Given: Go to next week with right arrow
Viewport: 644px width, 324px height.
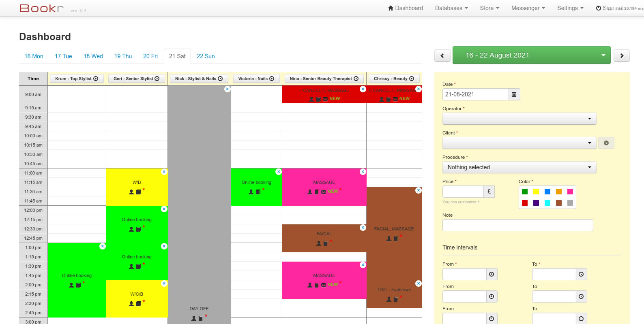Looking at the screenshot, I should (622, 55).
